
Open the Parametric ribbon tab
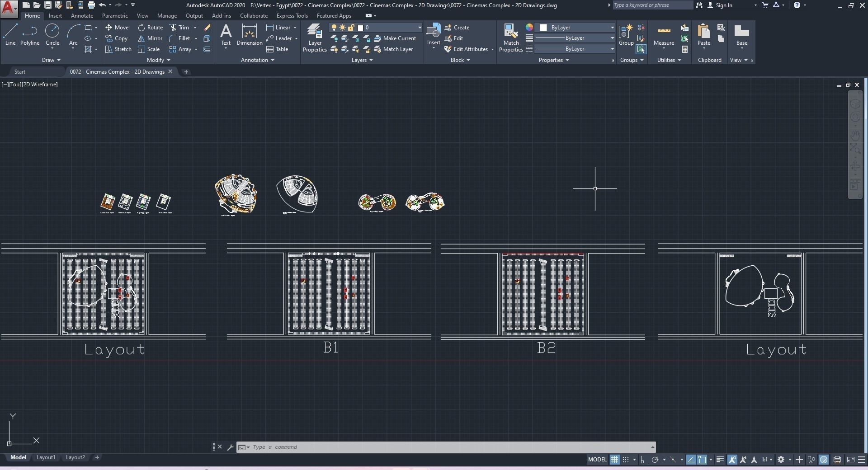[x=115, y=16]
